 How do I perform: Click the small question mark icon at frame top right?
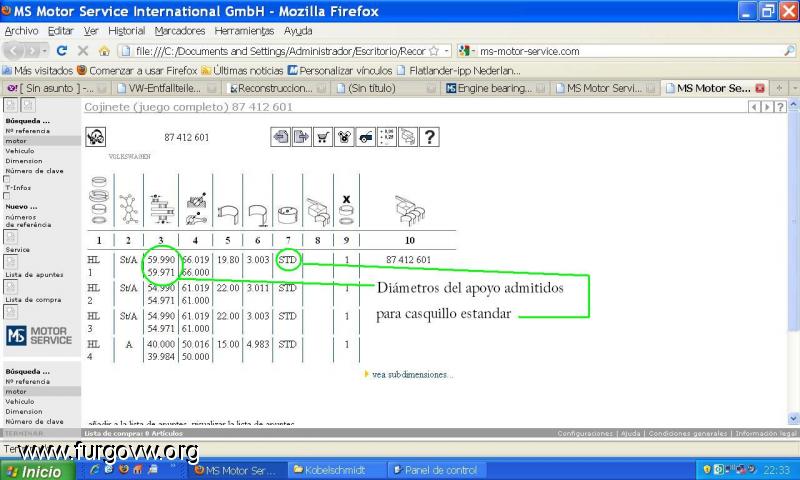point(780,107)
